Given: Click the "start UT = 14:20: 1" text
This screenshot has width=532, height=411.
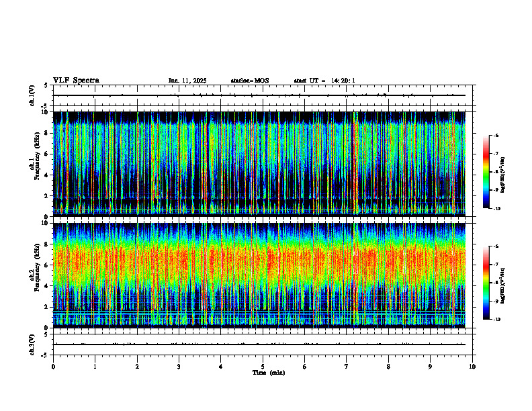Looking at the screenshot, I should point(324,81).
